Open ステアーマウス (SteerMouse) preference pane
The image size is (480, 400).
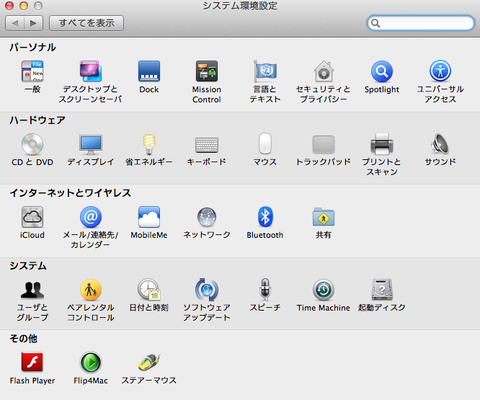(x=149, y=362)
